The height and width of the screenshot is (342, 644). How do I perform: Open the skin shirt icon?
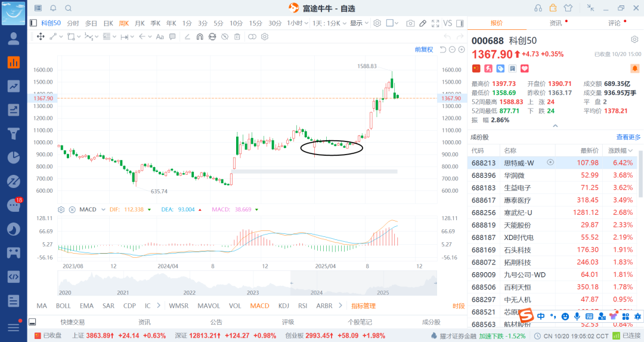tap(568, 8)
